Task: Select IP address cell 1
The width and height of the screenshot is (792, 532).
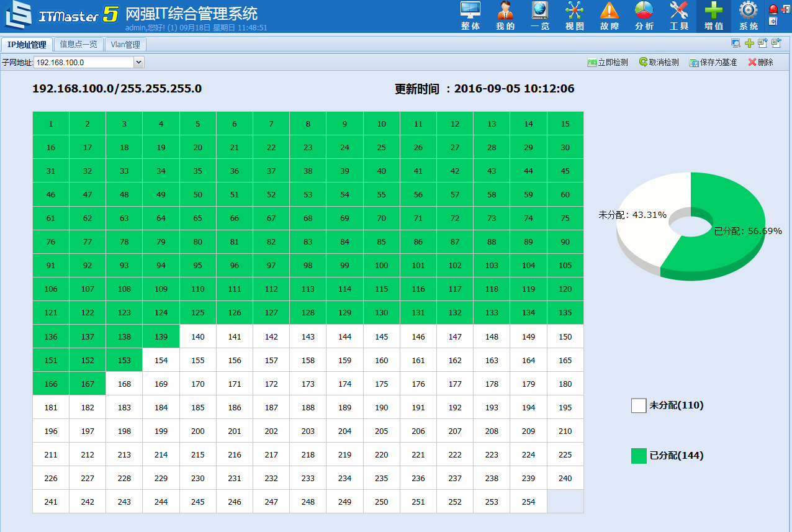Action: point(51,124)
